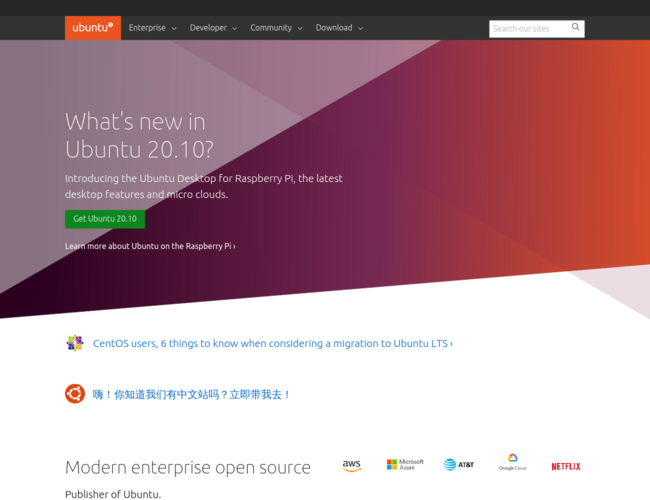
Task: Click the search magnifier icon
Action: pyautogui.click(x=575, y=27)
